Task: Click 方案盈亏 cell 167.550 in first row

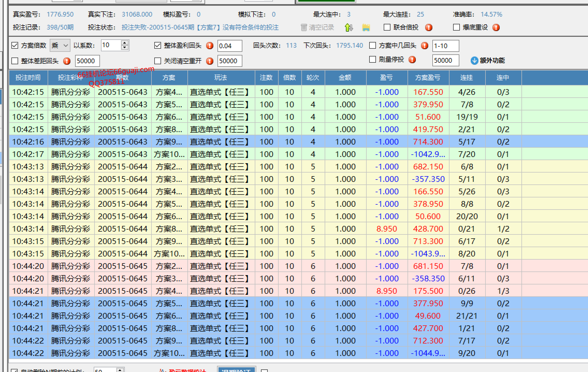Action: click(x=428, y=92)
